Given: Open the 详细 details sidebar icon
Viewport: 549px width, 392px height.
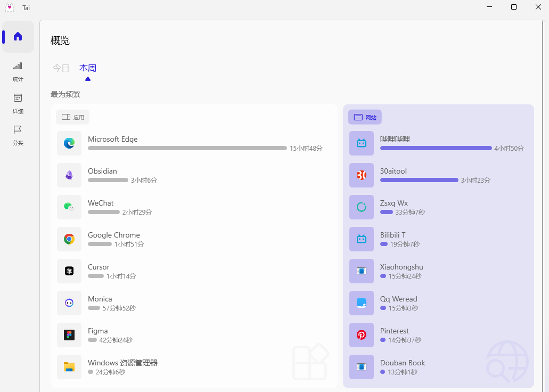Looking at the screenshot, I should (x=18, y=98).
